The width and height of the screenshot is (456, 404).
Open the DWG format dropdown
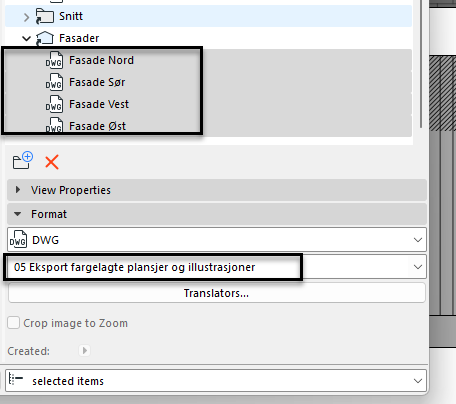pyautogui.click(x=217, y=239)
